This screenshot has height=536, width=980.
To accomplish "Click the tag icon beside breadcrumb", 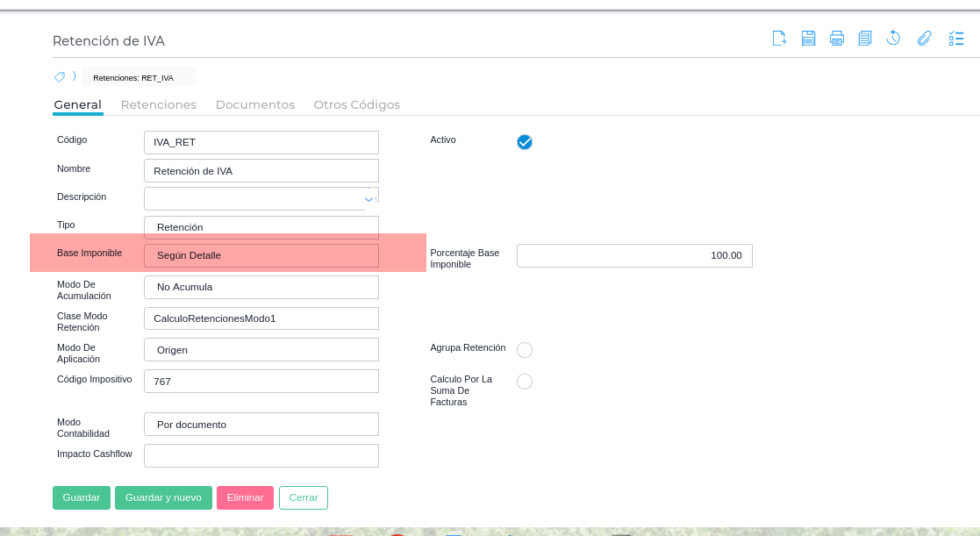I will click(x=60, y=76).
